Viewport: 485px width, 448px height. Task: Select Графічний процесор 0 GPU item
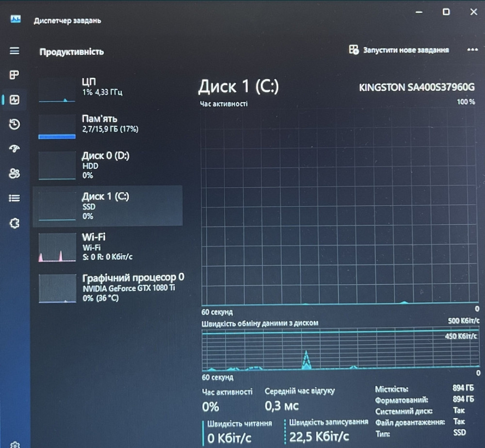107,287
